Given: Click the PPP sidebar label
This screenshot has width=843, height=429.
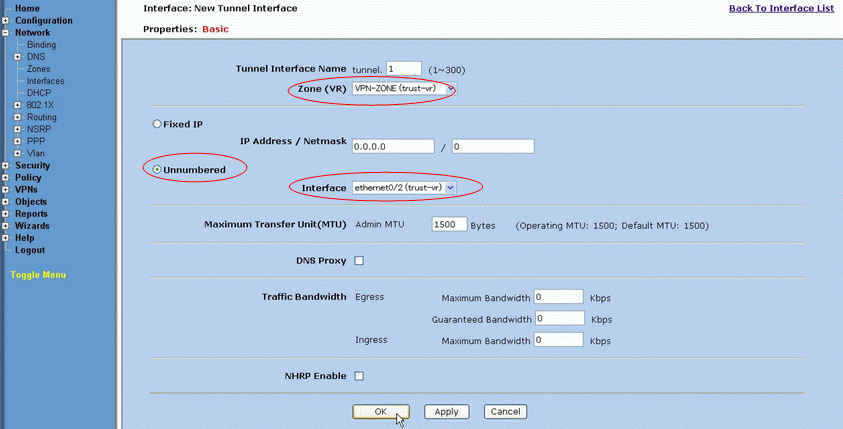Looking at the screenshot, I should pyautogui.click(x=36, y=141).
